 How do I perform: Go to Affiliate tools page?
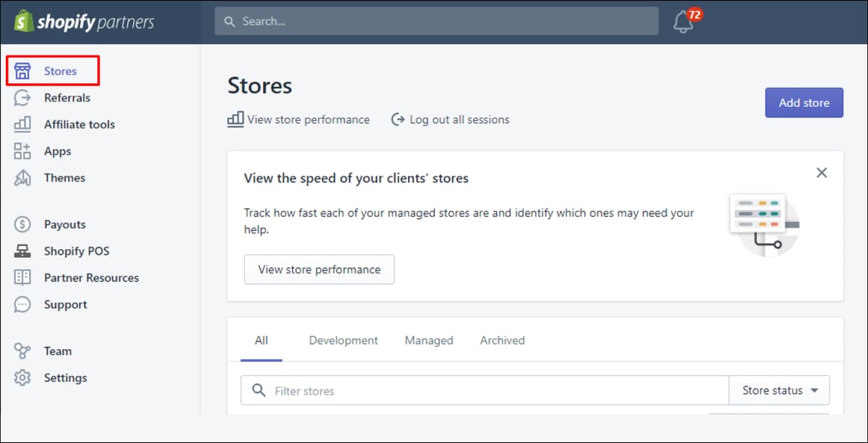[80, 125]
